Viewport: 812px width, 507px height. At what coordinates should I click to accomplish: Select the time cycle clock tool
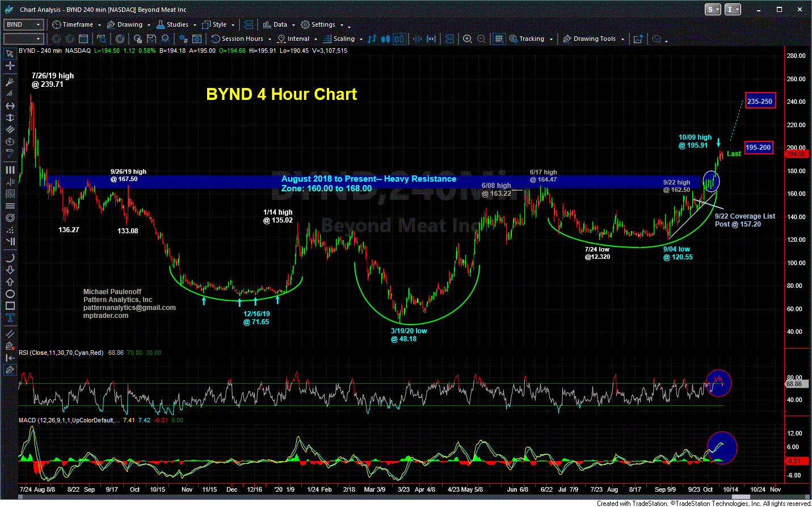[10, 141]
